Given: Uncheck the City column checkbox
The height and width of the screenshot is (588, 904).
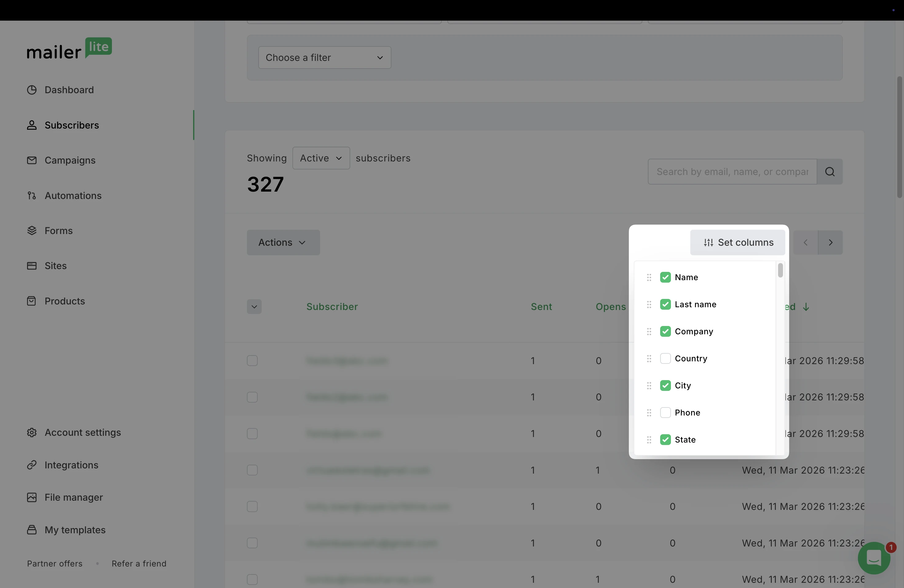Looking at the screenshot, I should click(665, 386).
